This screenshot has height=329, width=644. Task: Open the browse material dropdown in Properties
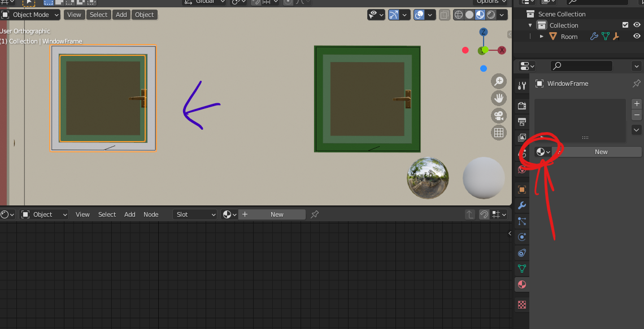[x=543, y=152]
